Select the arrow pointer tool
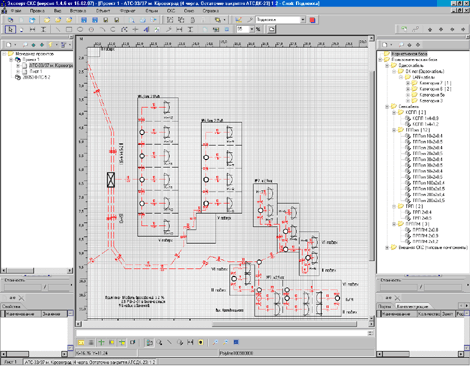 pyautogui.click(x=10, y=30)
